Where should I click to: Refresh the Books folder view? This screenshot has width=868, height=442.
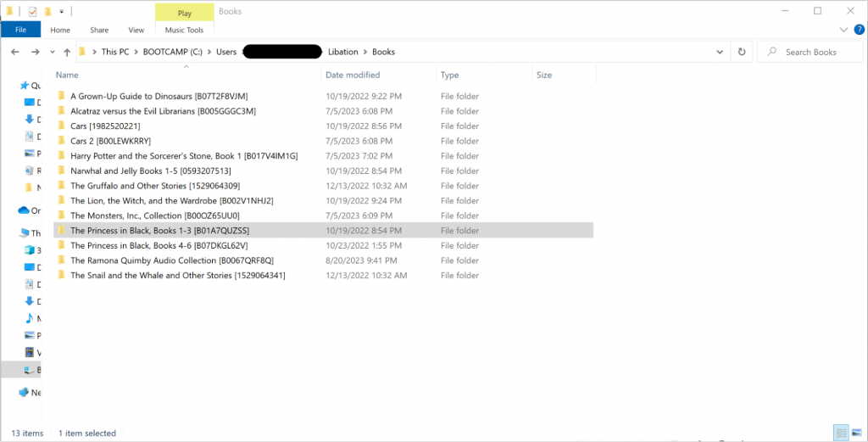742,52
